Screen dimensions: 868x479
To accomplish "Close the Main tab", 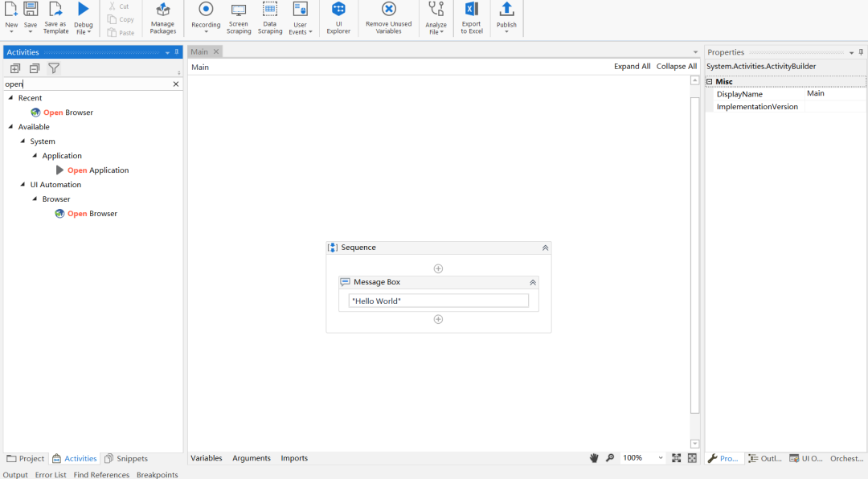I will 216,51.
